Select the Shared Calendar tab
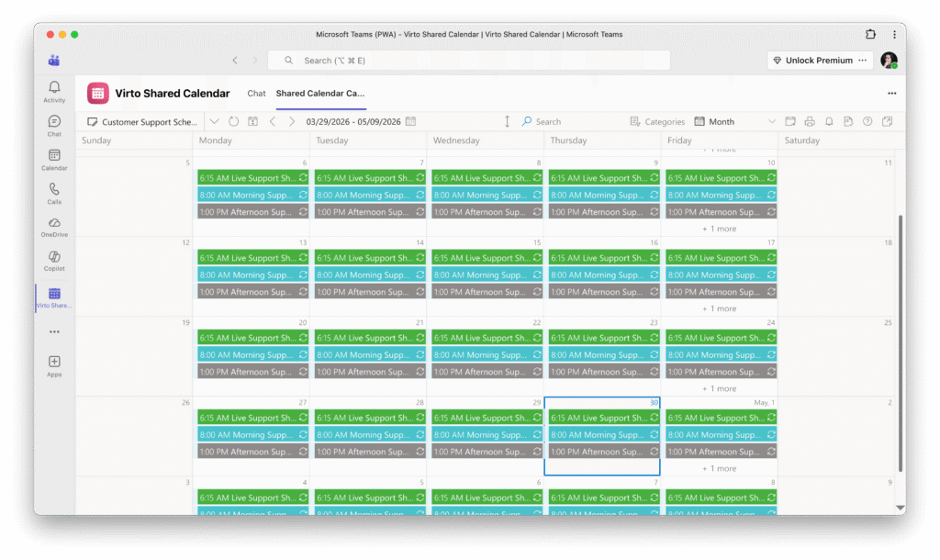 coord(320,93)
